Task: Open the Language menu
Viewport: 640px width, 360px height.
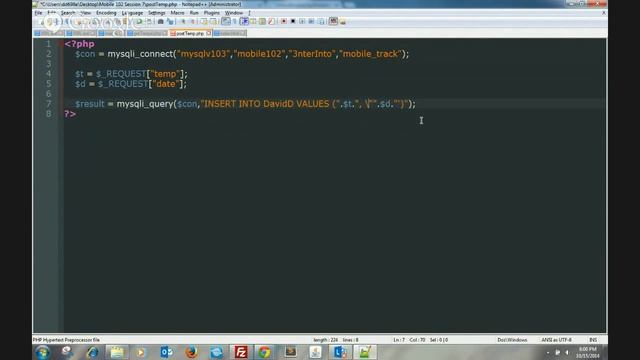Action: (132, 13)
